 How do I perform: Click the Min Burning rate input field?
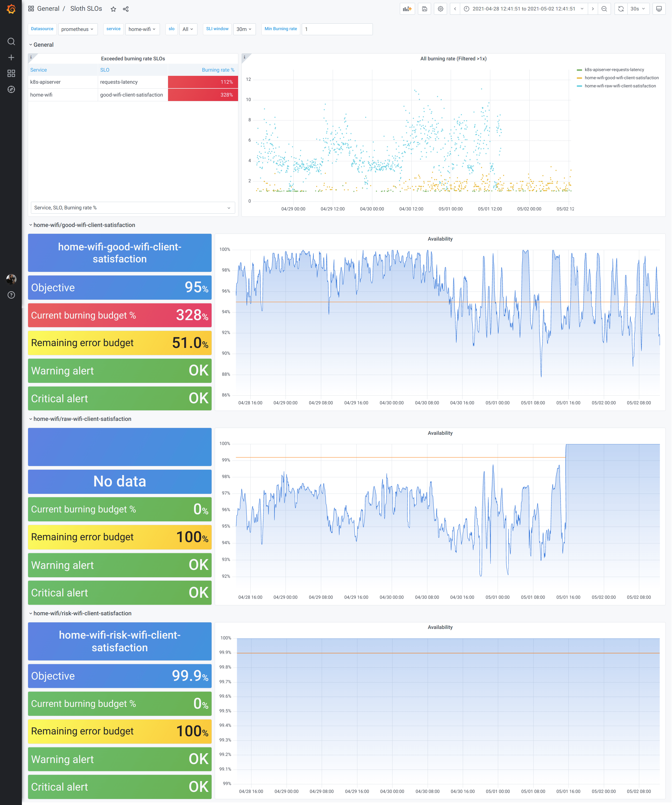coord(337,29)
